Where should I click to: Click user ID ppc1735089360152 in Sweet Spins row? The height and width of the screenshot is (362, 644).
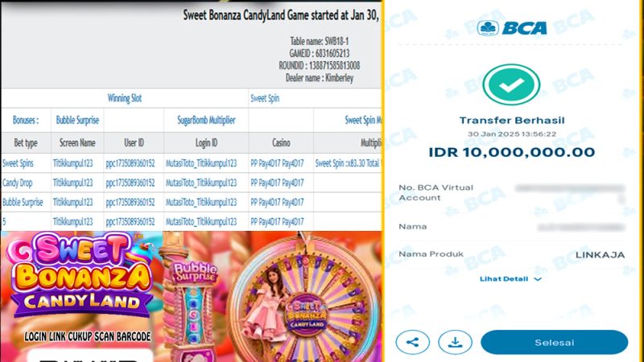tap(130, 163)
